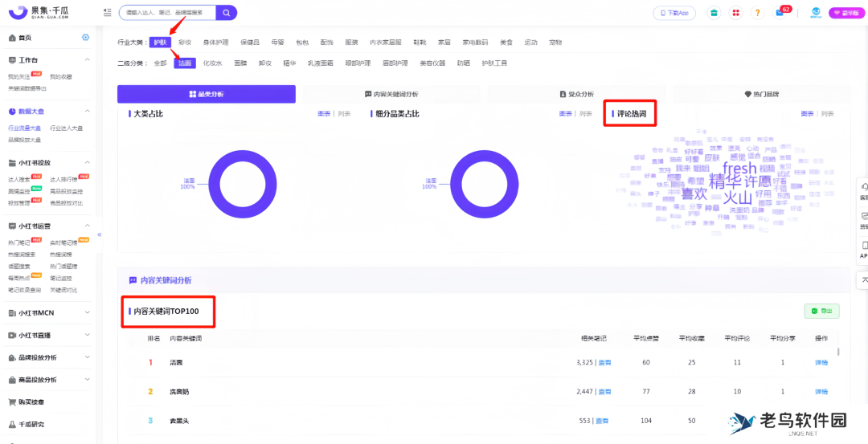Expand the 品牌投放分析 sidebar section
Viewport: 868px width, 444px height.
tap(86, 357)
